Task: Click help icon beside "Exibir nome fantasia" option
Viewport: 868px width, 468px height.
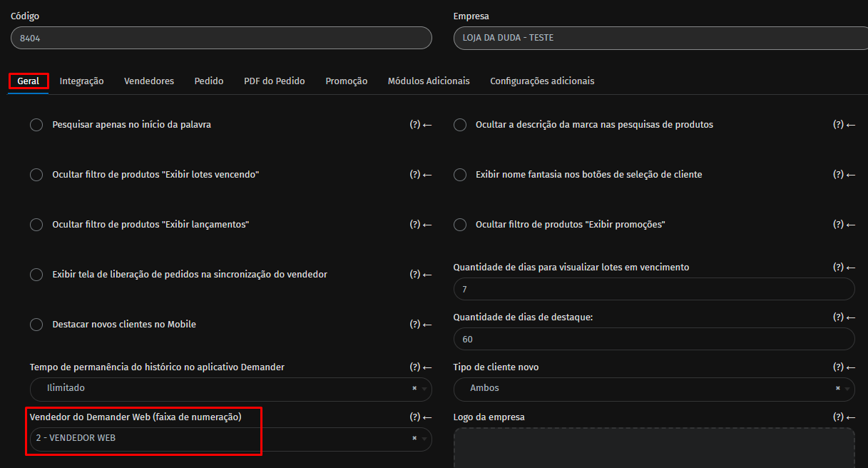Action: (x=839, y=175)
